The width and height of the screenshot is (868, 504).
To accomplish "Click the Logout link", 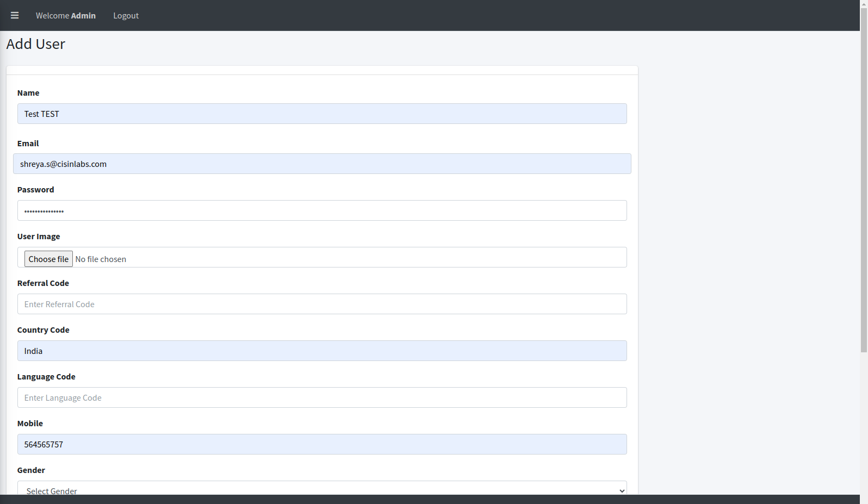I will 126,16.
